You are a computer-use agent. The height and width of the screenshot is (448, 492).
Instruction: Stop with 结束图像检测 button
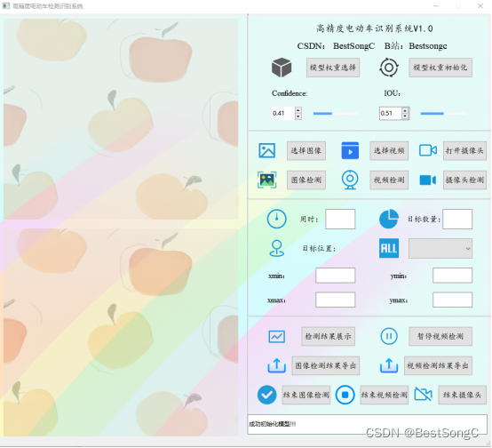[x=306, y=395]
